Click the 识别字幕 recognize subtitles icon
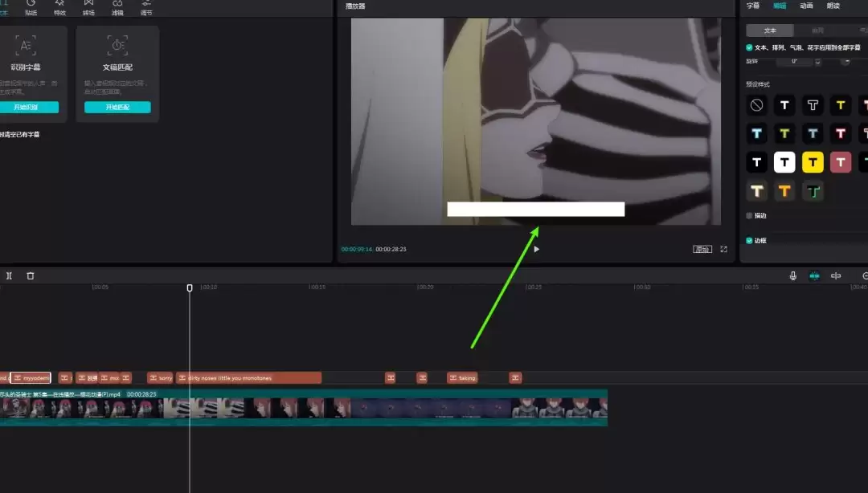 pos(26,46)
